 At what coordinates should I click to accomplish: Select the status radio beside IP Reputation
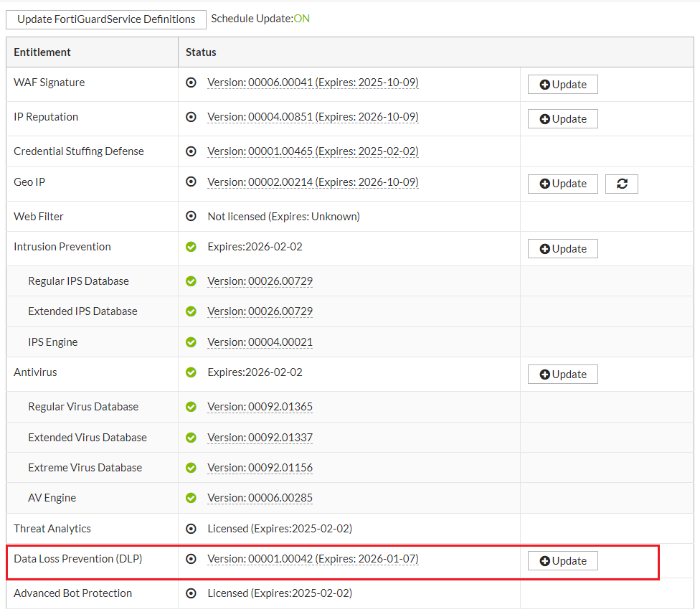191,116
